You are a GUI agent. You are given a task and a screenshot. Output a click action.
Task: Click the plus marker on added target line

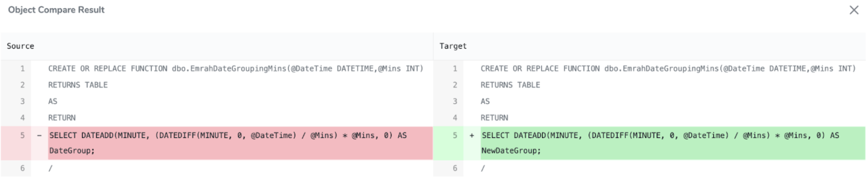coord(472,136)
